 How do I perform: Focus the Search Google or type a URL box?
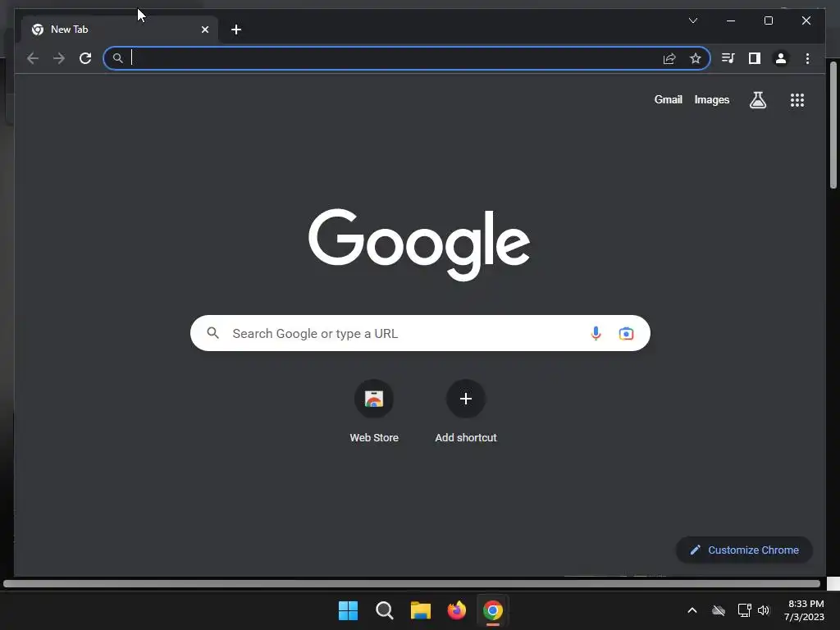(x=420, y=333)
